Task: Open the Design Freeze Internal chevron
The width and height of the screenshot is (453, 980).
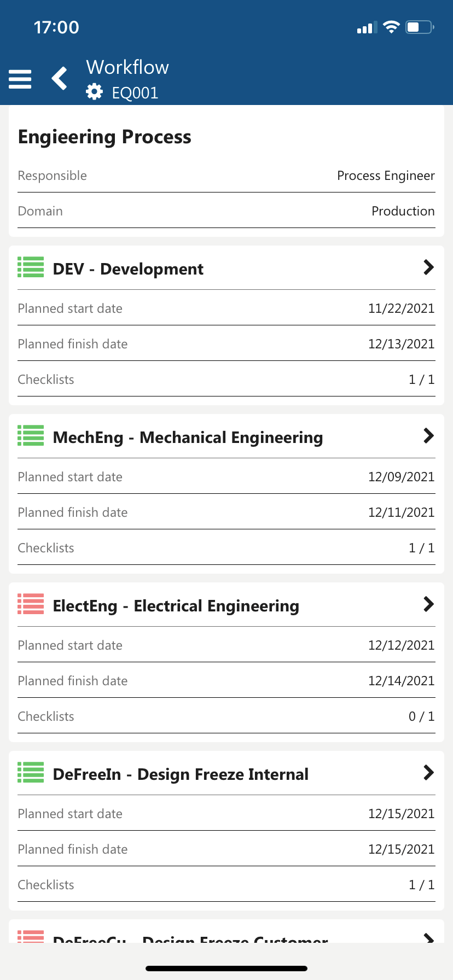Action: [x=428, y=773]
